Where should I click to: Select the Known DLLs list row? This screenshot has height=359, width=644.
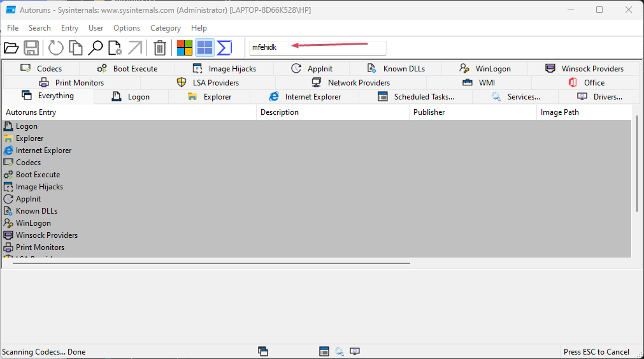(317, 211)
